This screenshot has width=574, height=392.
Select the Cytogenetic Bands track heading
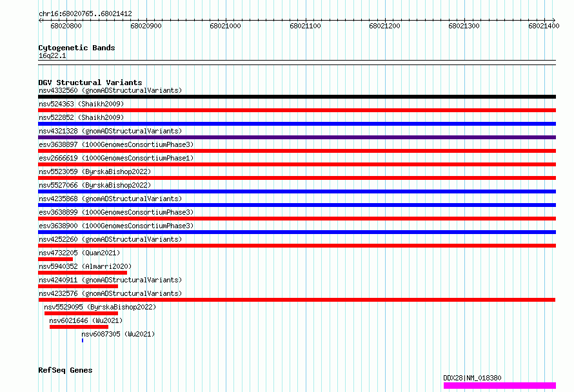coord(77,48)
